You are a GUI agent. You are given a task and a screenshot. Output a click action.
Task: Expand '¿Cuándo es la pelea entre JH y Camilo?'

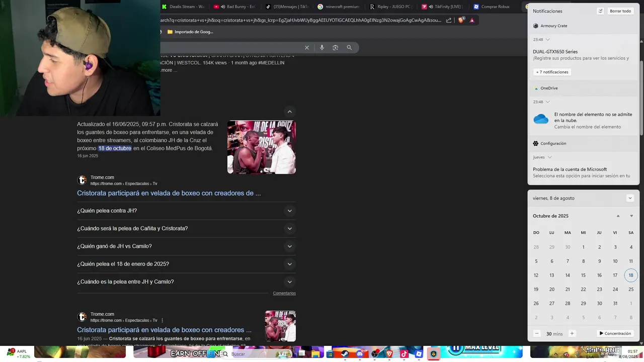(x=186, y=282)
